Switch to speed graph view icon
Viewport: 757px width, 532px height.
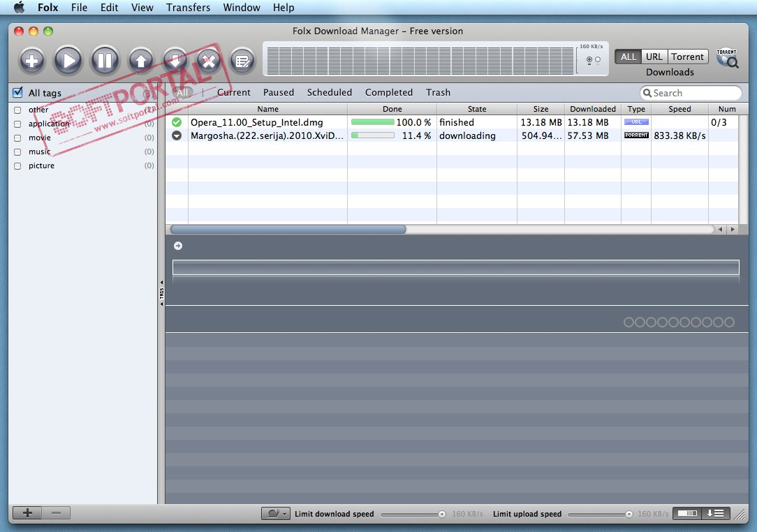coord(688,513)
